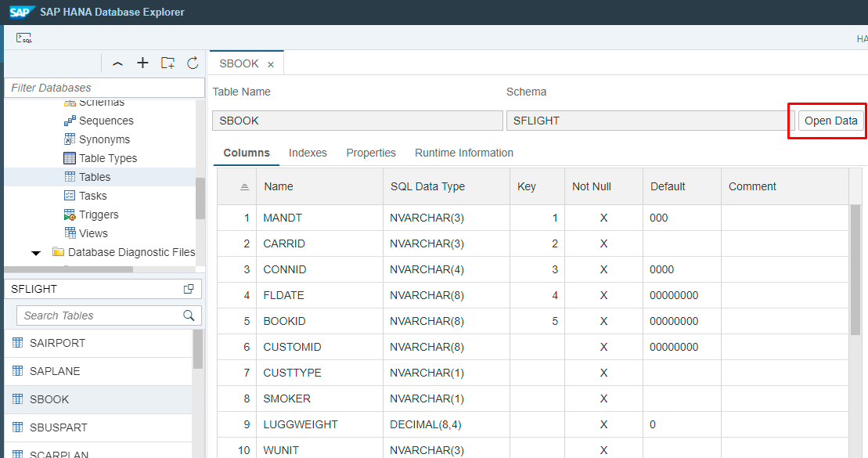Click the Synonyms catalog icon
The image size is (868, 458).
(70, 139)
